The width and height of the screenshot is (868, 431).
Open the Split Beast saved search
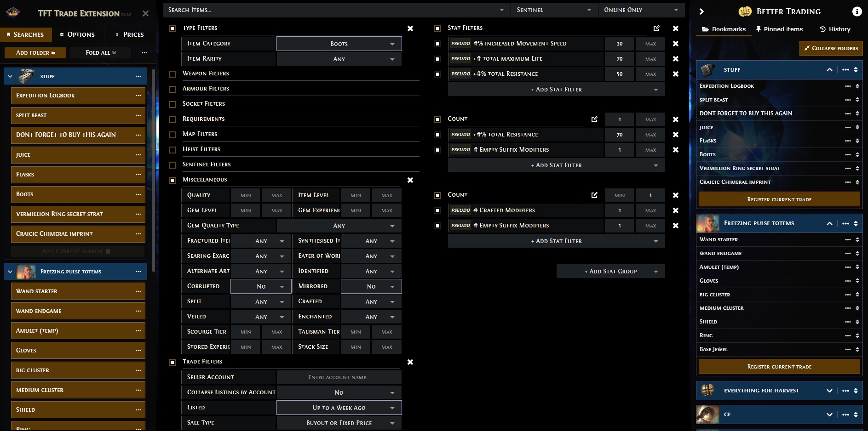78,115
